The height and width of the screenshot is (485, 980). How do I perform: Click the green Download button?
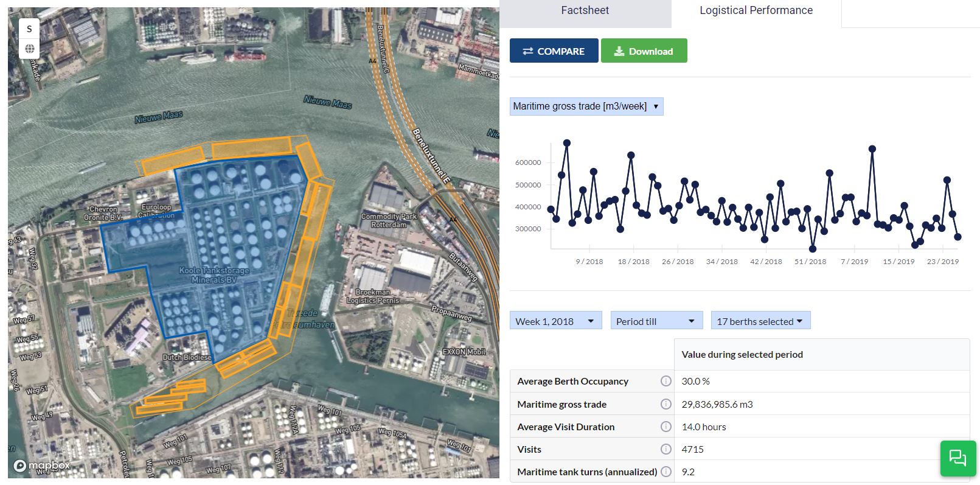coord(644,51)
